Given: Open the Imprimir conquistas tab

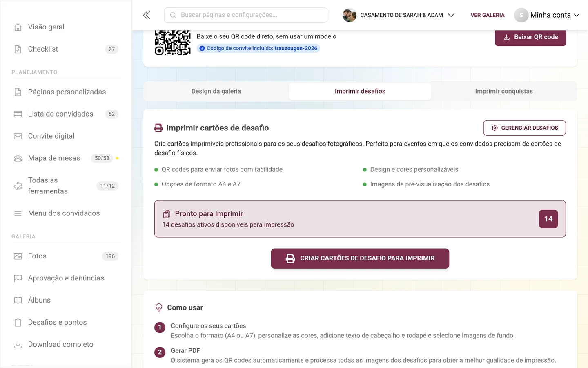Looking at the screenshot, I should click(x=504, y=92).
